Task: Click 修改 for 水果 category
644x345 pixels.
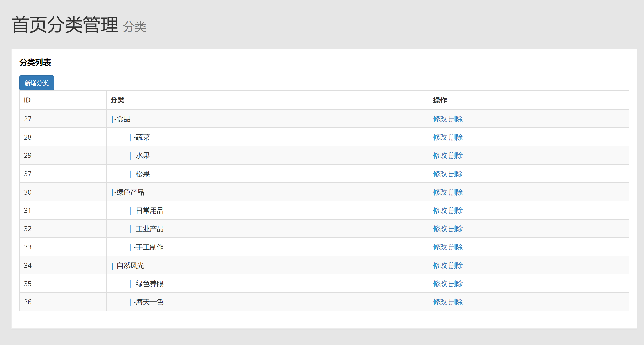Action: [x=440, y=156]
